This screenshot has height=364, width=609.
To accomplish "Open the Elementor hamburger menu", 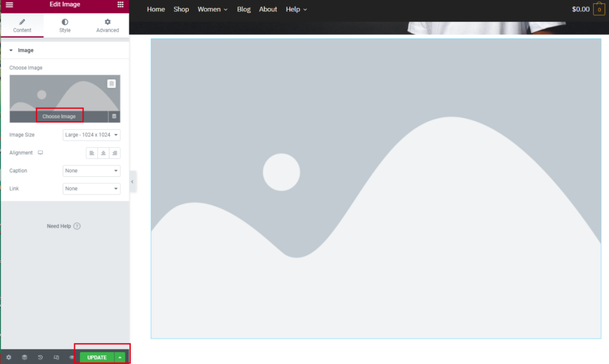I will click(9, 5).
